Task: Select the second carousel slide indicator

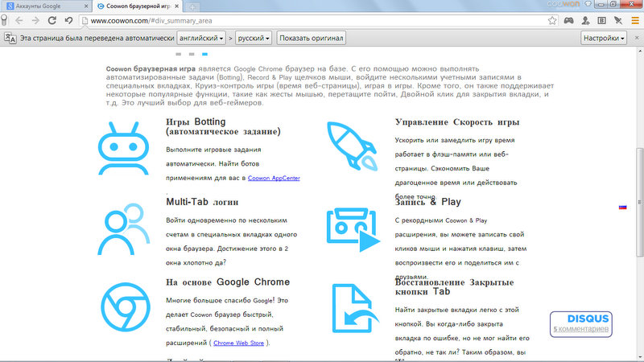Action: coord(192,54)
